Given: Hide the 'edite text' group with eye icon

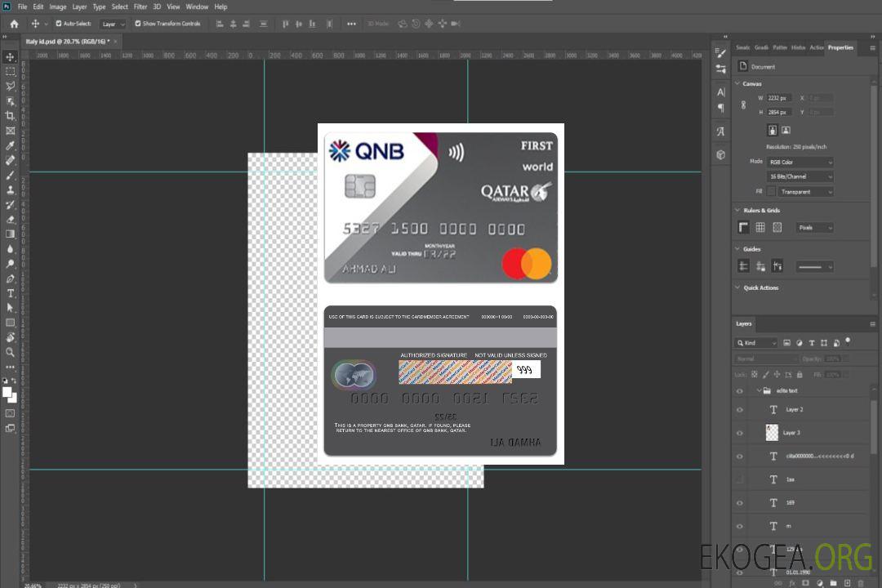Looking at the screenshot, I should click(x=740, y=391).
